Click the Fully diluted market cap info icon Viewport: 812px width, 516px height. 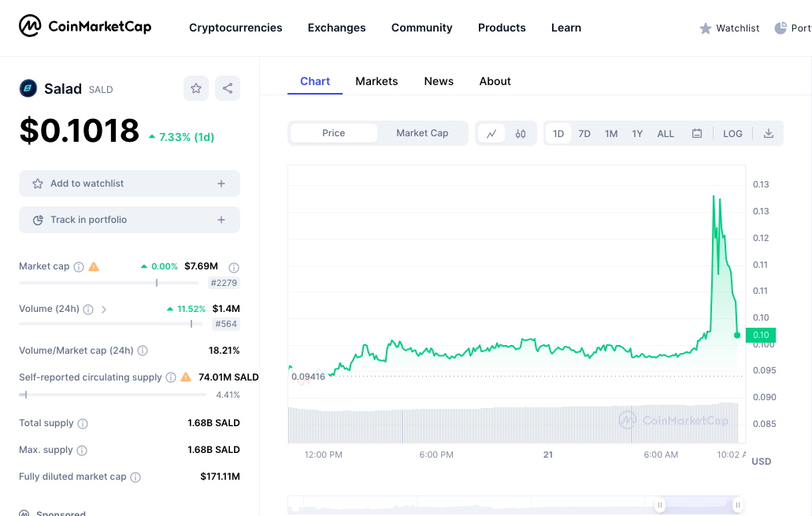pos(135,477)
